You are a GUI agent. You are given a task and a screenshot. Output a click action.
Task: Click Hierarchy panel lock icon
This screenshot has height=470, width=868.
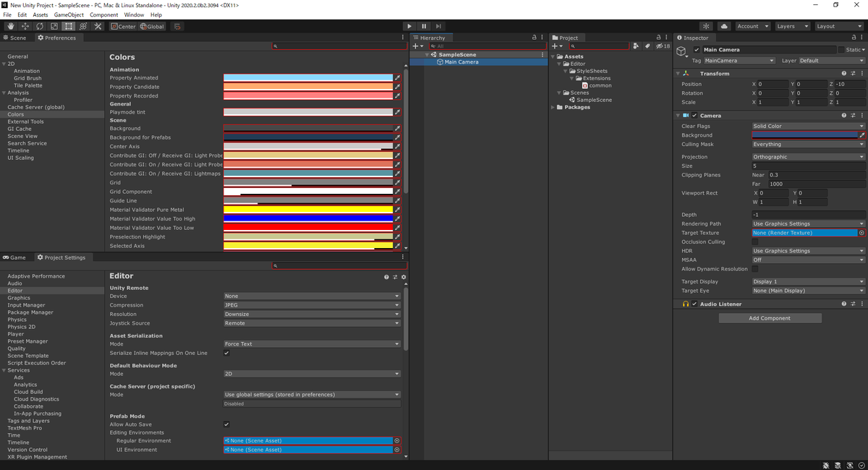click(x=535, y=38)
